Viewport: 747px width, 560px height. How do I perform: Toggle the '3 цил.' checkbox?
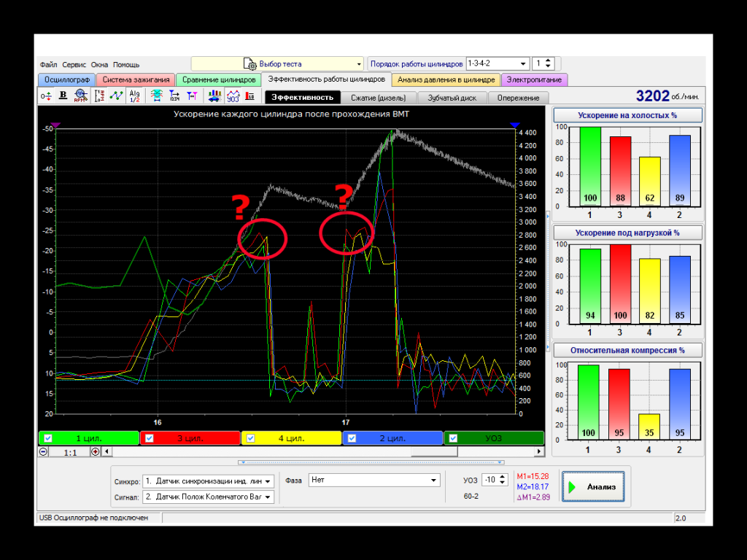click(149, 438)
